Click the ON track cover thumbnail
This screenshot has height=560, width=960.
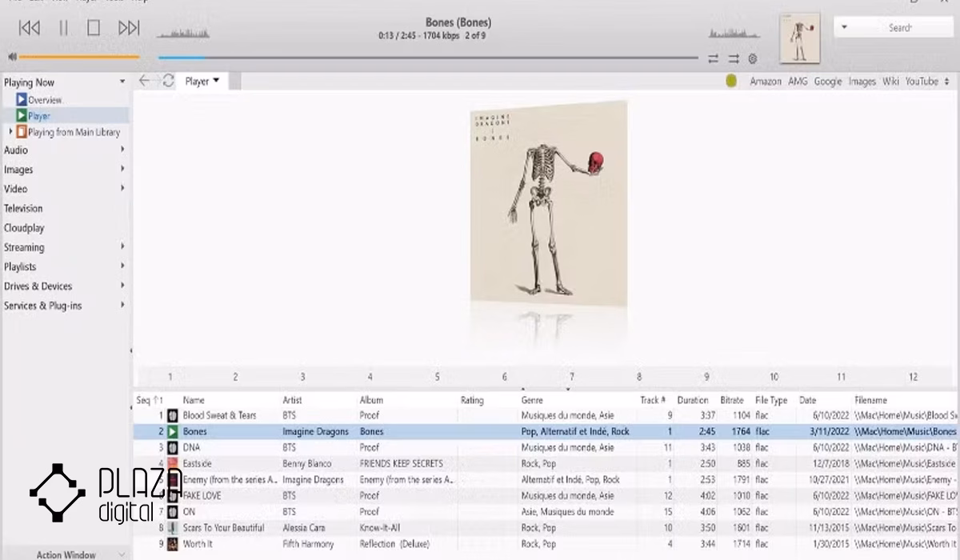(x=172, y=512)
